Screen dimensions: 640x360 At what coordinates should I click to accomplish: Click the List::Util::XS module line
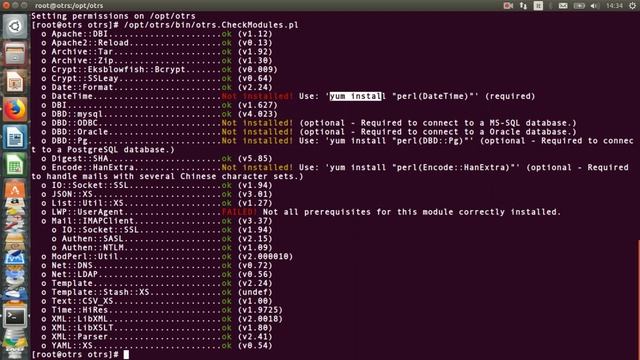click(157, 203)
